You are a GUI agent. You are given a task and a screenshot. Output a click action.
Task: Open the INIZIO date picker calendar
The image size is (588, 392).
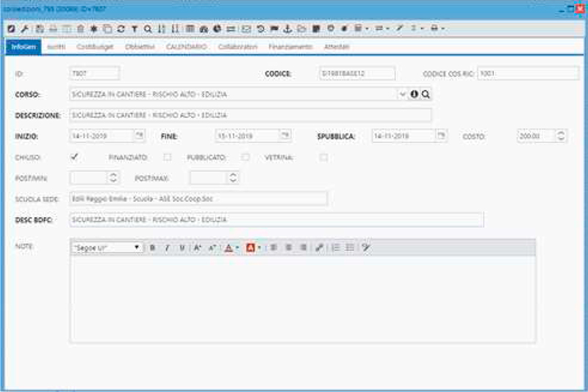point(140,135)
